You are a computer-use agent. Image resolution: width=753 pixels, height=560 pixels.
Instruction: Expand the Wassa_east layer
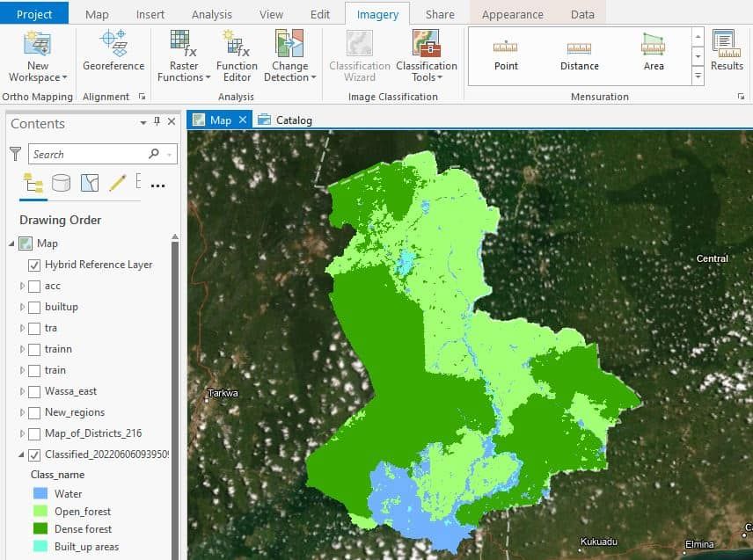click(22, 391)
